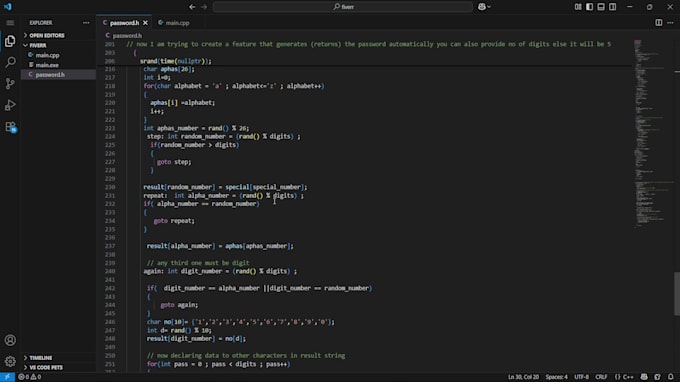Select the password.h tab
The height and width of the screenshot is (382, 680).
pyautogui.click(x=124, y=23)
